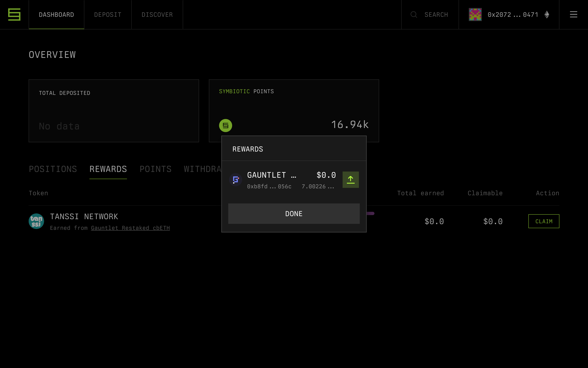Screen dimensions: 588x368
Task: Click the Ethereum network icon
Action: [547, 15]
